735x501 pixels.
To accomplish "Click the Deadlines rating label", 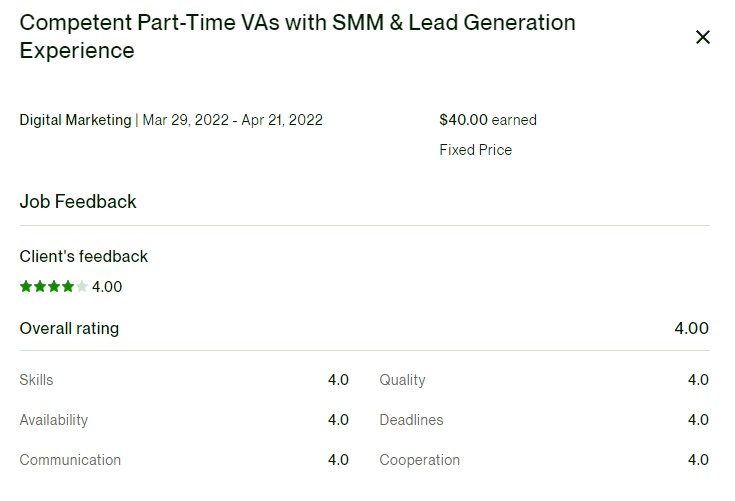I will click(x=411, y=420).
